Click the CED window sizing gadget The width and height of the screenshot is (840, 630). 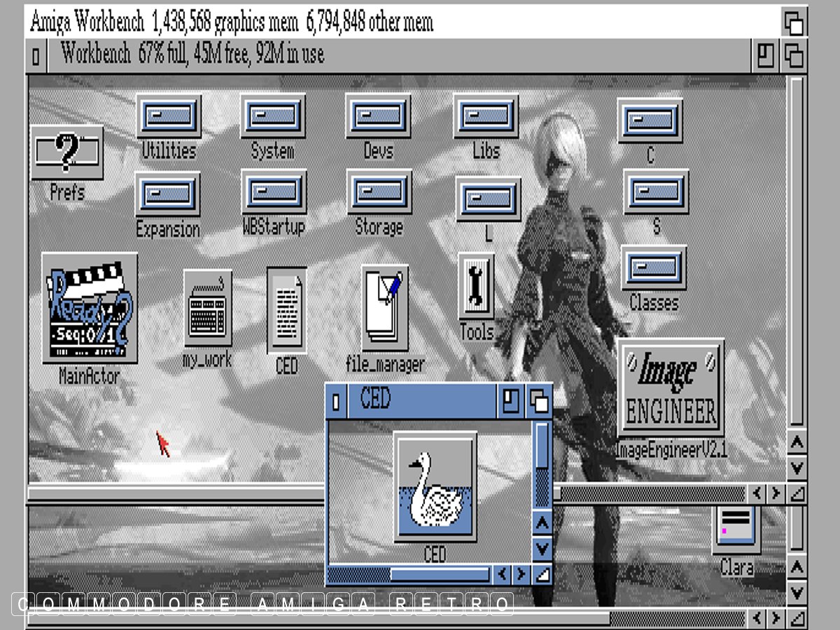(x=542, y=575)
